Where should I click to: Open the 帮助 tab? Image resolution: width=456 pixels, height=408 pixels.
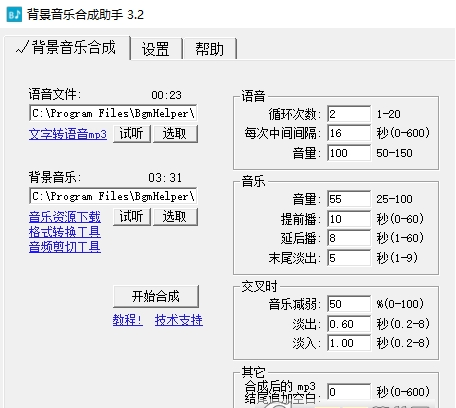pyautogui.click(x=210, y=49)
